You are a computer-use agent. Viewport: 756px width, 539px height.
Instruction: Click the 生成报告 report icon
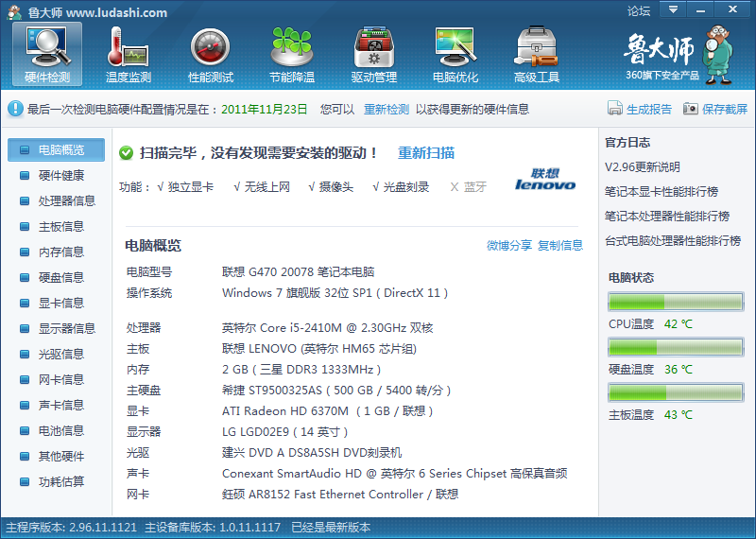[x=615, y=109]
